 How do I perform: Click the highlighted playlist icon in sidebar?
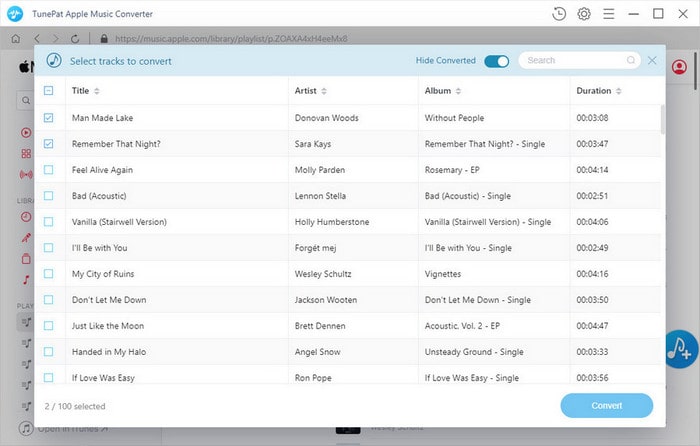(26, 322)
